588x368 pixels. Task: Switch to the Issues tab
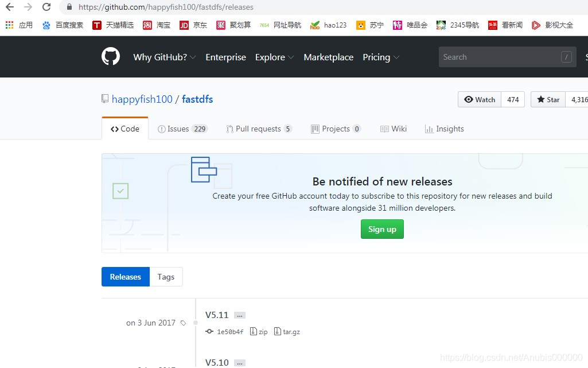pos(182,129)
